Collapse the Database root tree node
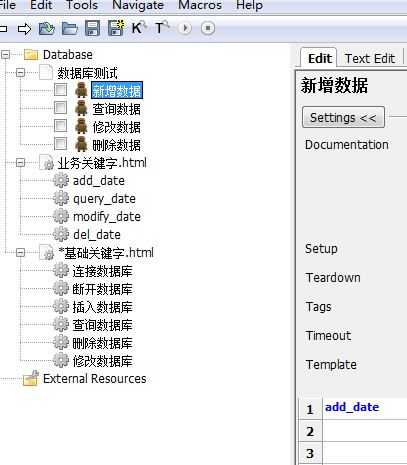Image resolution: width=407 pixels, height=465 pixels. [6, 55]
